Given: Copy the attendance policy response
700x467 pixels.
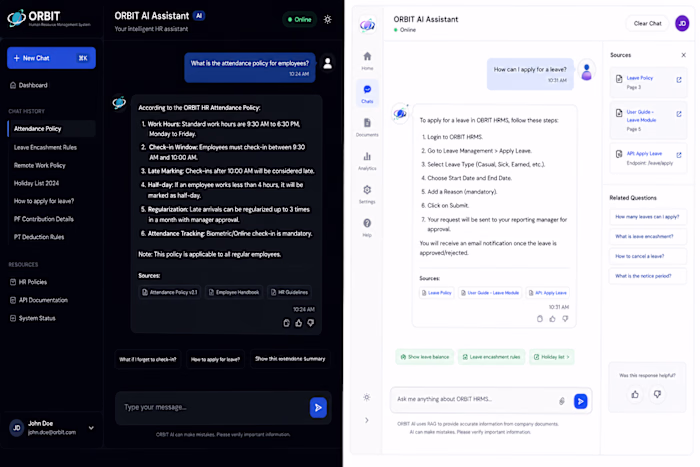Looking at the screenshot, I should click(x=286, y=322).
